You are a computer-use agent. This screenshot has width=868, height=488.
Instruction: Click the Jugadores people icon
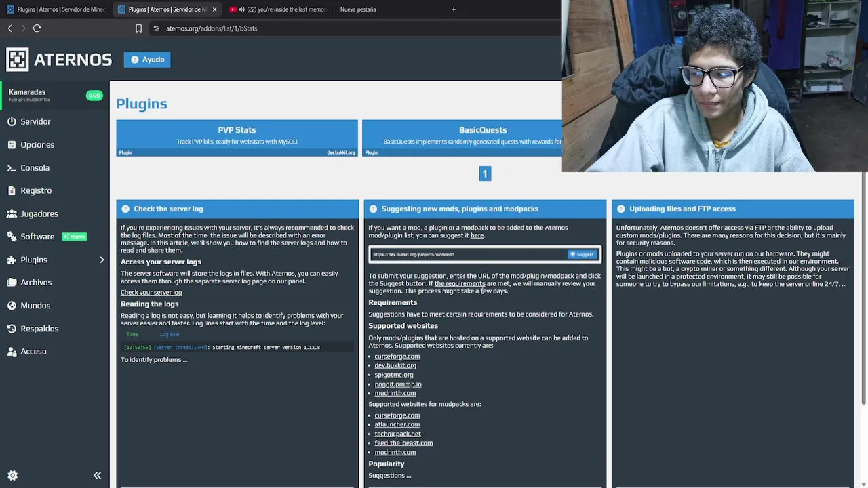(x=12, y=213)
